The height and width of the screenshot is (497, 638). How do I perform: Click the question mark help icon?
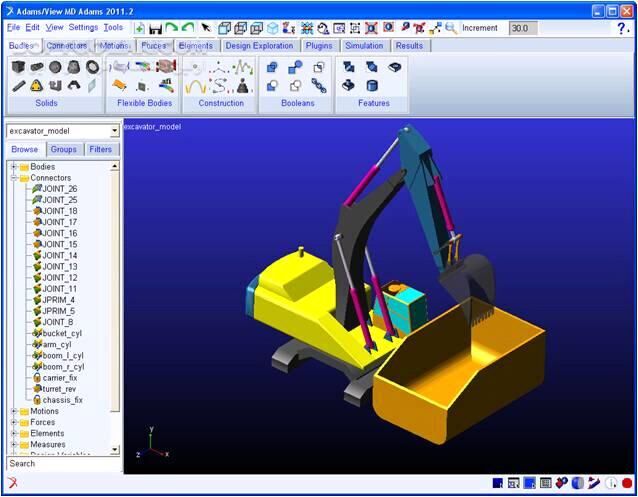(622, 28)
